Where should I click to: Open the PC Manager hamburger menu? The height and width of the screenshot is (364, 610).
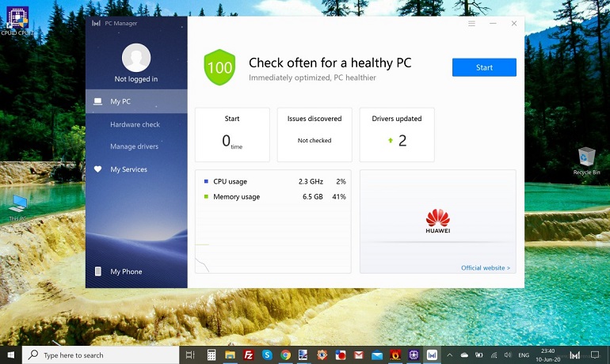(x=471, y=24)
